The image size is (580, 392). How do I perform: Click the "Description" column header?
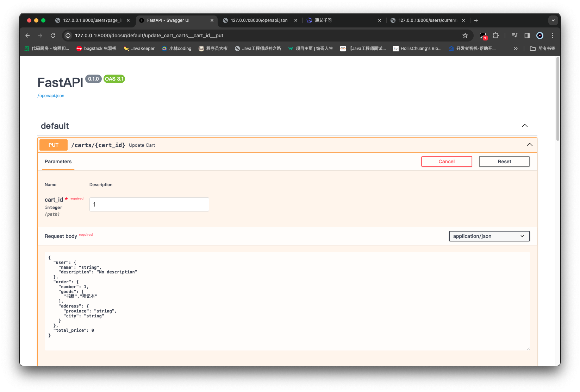click(x=101, y=185)
